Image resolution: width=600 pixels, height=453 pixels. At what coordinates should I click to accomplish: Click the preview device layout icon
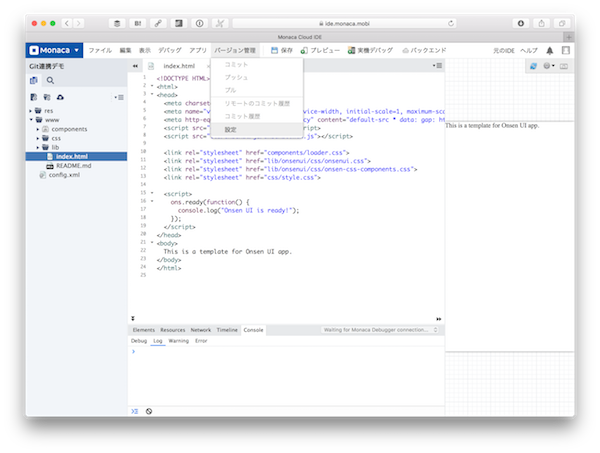pyautogui.click(x=564, y=66)
